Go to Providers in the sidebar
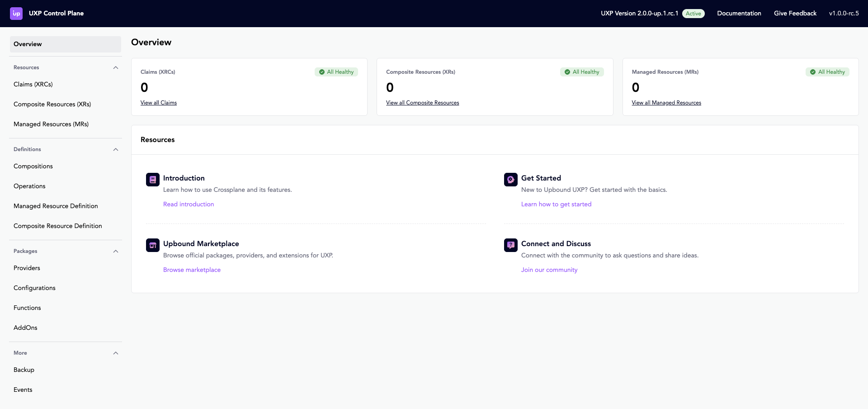 (x=27, y=268)
